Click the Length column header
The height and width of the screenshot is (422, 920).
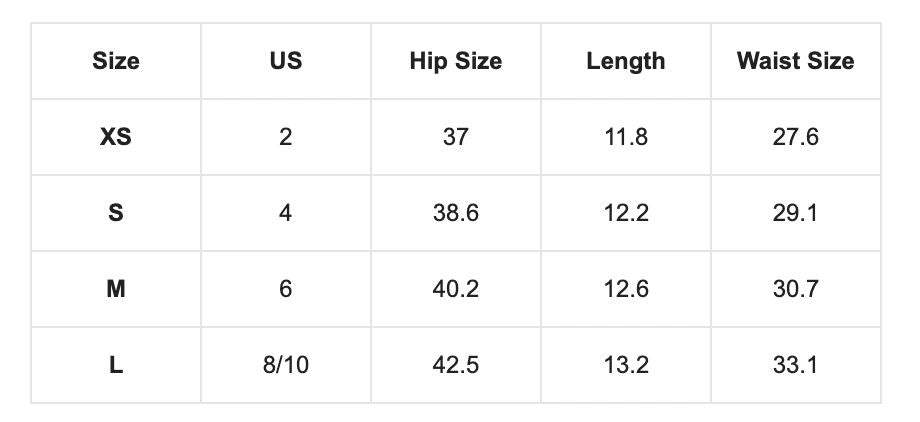point(626,61)
